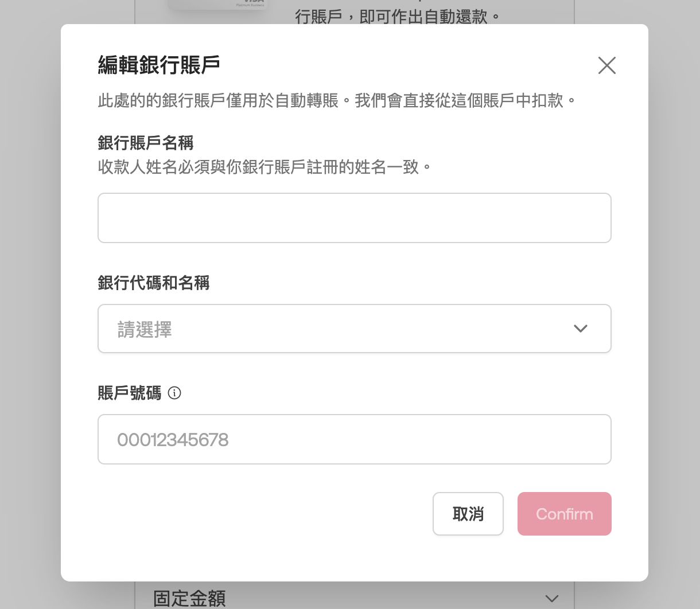Click the dimmed backdrop outside the dialog
The height and width of the screenshot is (609, 700).
pyautogui.click(x=30, y=287)
